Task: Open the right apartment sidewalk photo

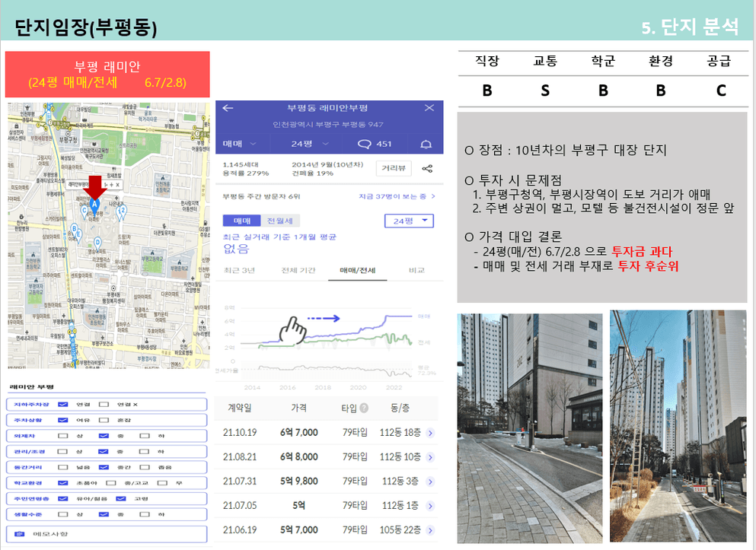Action: pos(678,426)
